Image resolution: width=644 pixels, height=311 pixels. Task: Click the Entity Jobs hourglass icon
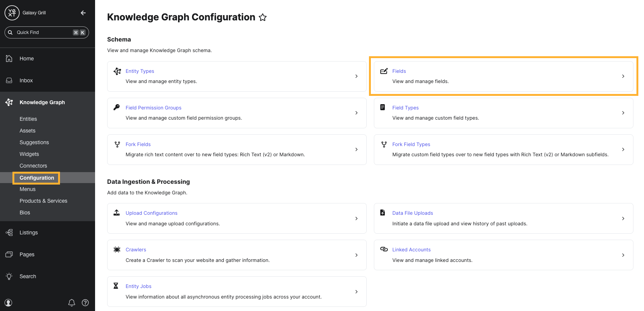[x=116, y=286]
